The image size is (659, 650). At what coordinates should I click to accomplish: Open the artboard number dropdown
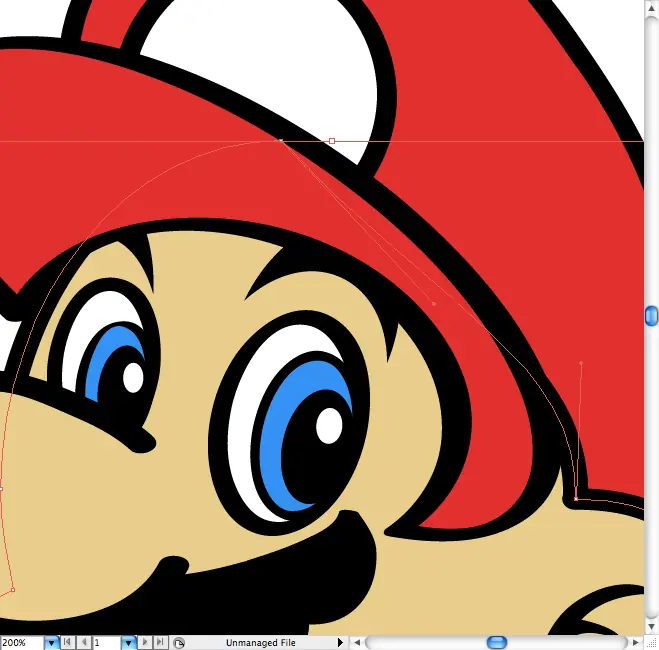(x=128, y=643)
